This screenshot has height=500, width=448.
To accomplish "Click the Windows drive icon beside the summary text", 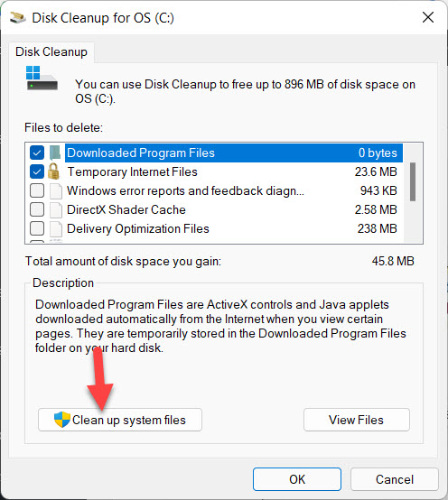I will [x=42, y=79].
